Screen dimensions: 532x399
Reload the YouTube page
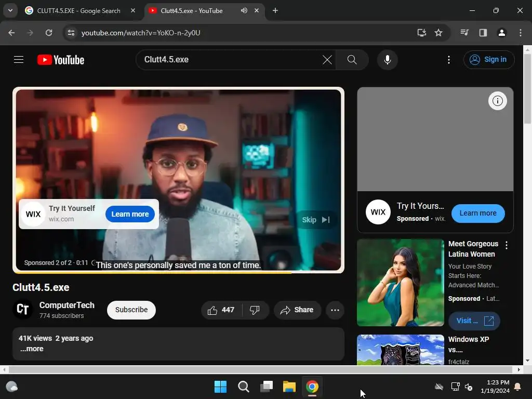[49, 33]
